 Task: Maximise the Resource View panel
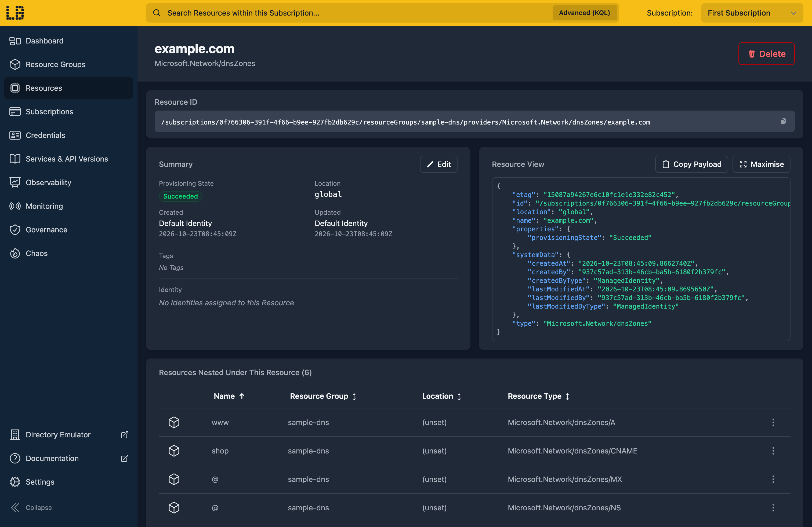point(761,164)
